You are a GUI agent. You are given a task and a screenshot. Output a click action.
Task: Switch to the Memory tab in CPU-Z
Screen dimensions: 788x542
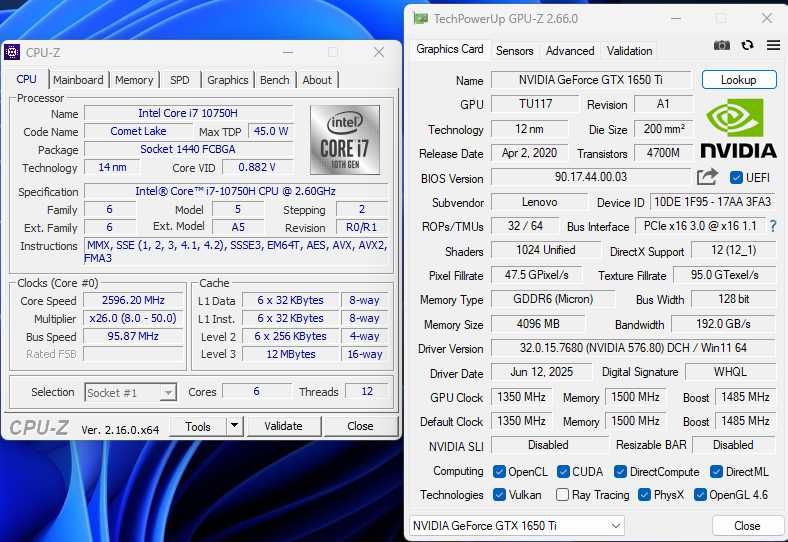pos(134,80)
